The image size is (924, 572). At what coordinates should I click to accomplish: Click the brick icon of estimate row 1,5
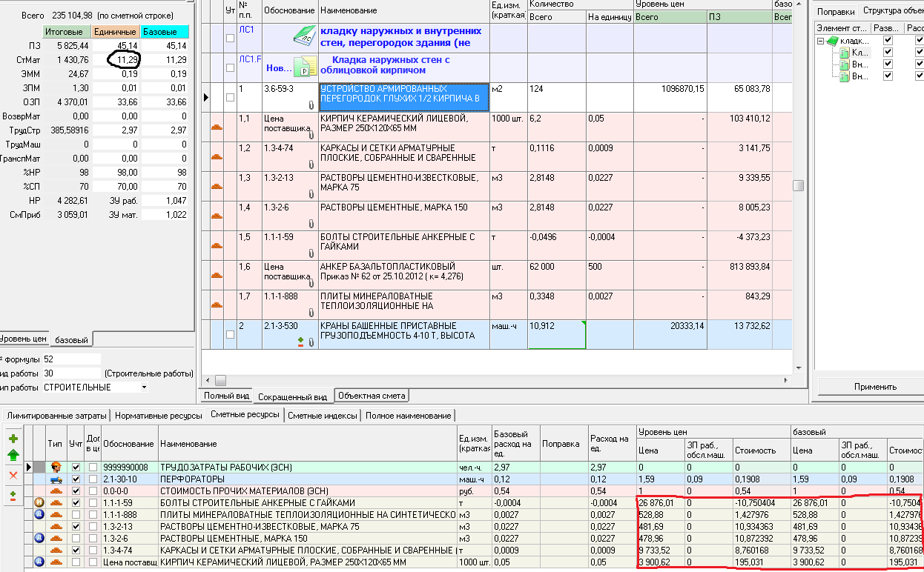tap(218, 246)
